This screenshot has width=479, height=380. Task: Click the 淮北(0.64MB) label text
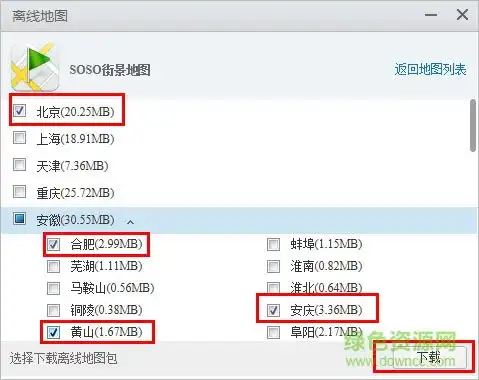tap(326, 288)
